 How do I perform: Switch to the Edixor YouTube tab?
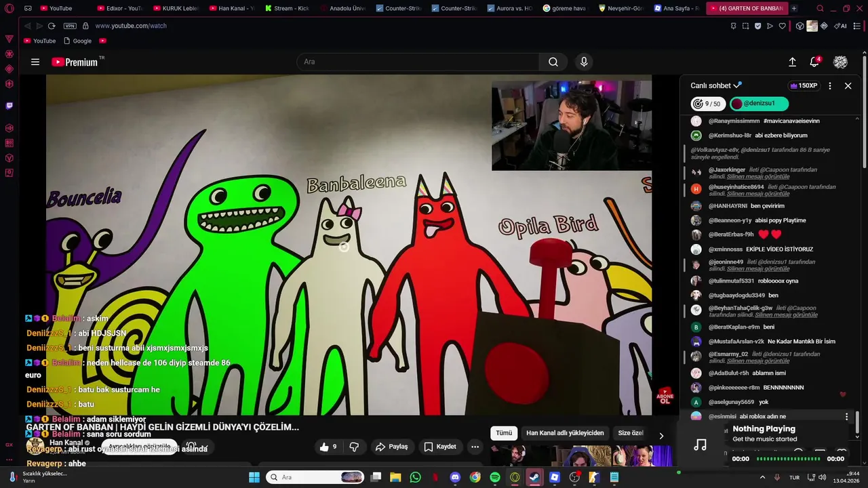119,9
